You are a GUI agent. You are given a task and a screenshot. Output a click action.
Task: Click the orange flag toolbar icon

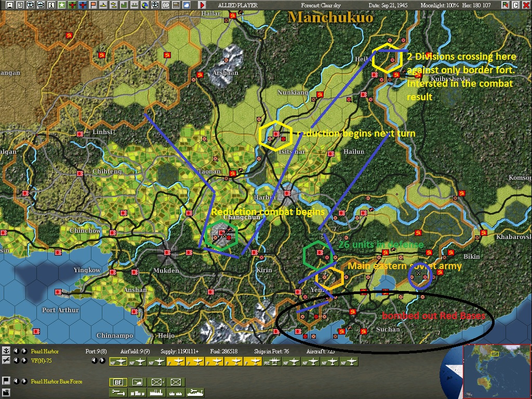click(x=93, y=5)
